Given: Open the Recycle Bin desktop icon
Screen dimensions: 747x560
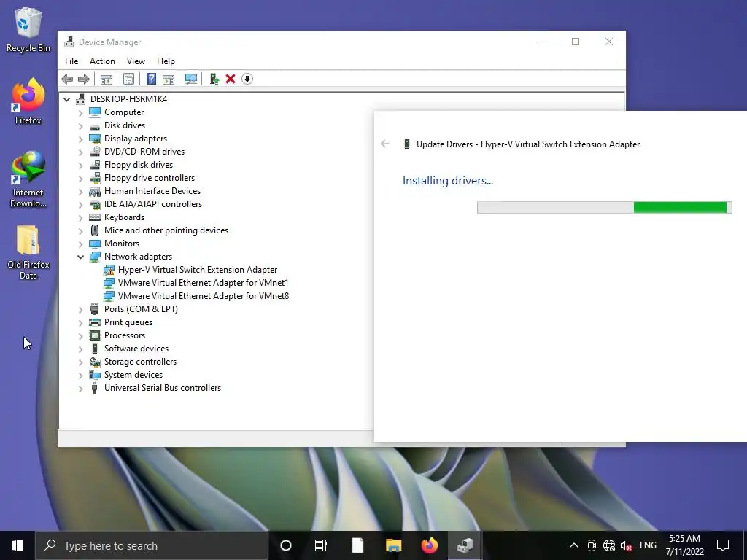Looking at the screenshot, I should (28, 29).
